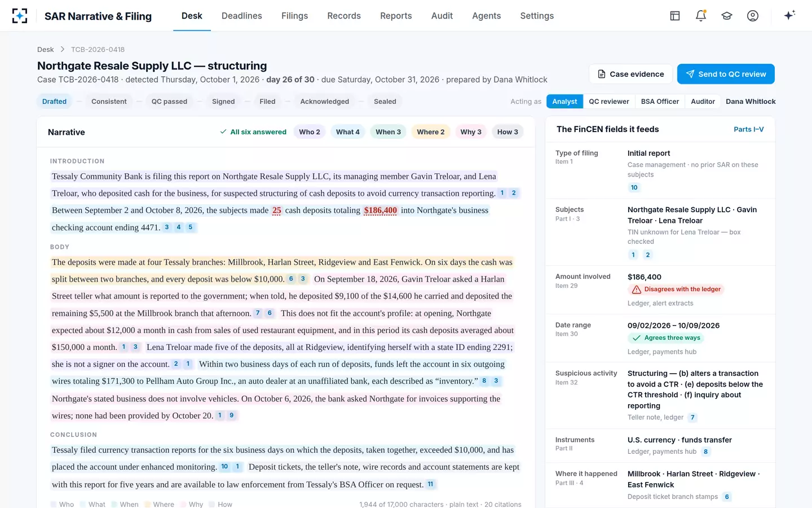This screenshot has width=812, height=508.
Task: Switch acting role to BSA Officer
Action: click(x=660, y=102)
